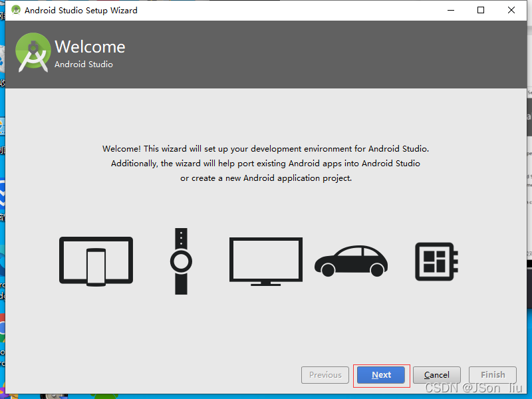The height and width of the screenshot is (399, 532).
Task: Click the greyed-out Finish button
Action: point(493,375)
